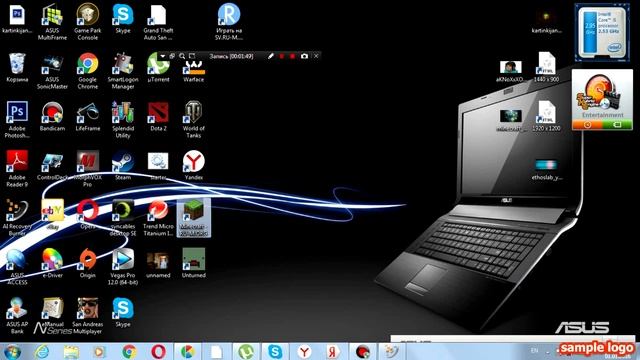Screen dimensions: 640x360
Task: Launch Steam from the desktop
Action: [123, 166]
